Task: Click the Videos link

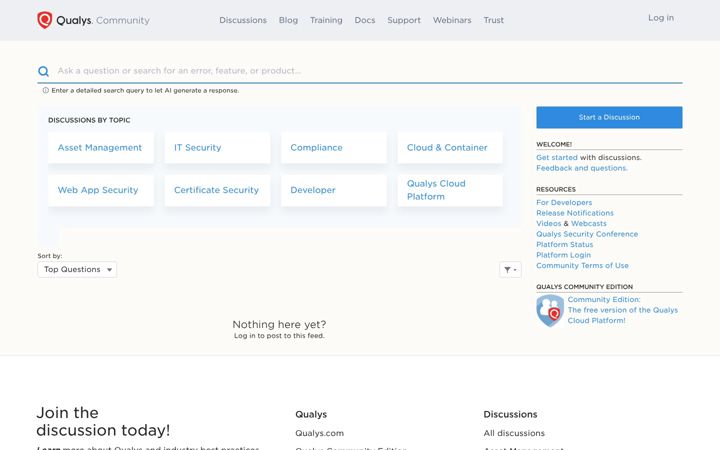Action: coord(549,224)
